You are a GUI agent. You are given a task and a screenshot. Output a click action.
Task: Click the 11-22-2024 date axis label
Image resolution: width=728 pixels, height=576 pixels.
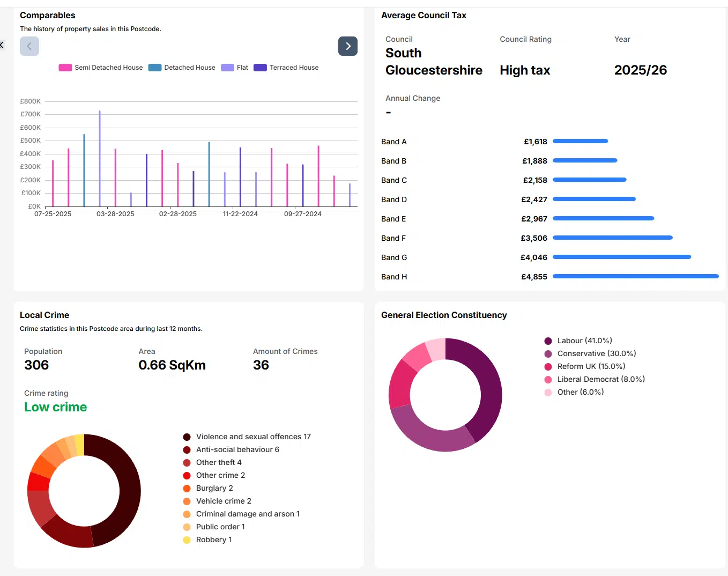240,214
